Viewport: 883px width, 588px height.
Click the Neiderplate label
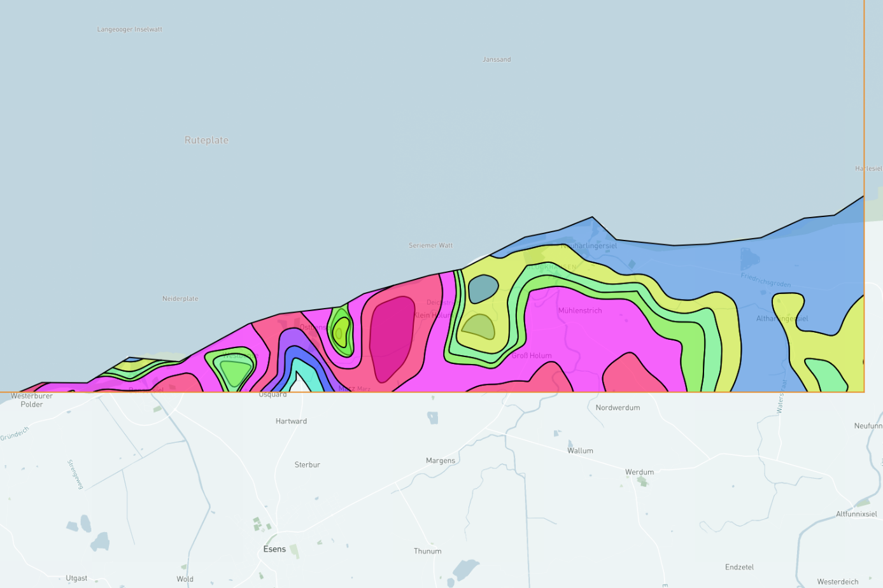tap(180, 298)
